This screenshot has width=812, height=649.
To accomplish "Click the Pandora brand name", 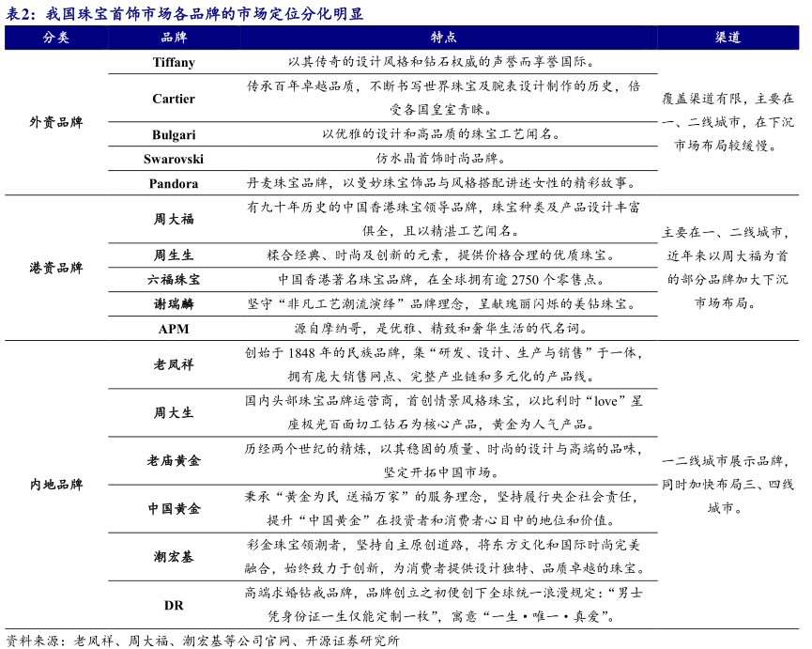I will (x=174, y=183).
